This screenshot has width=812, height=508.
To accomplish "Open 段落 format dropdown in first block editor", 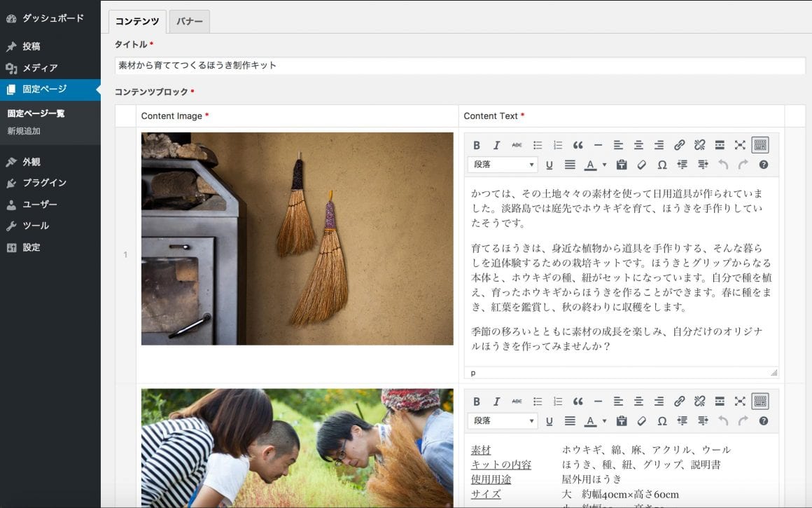I will (503, 165).
